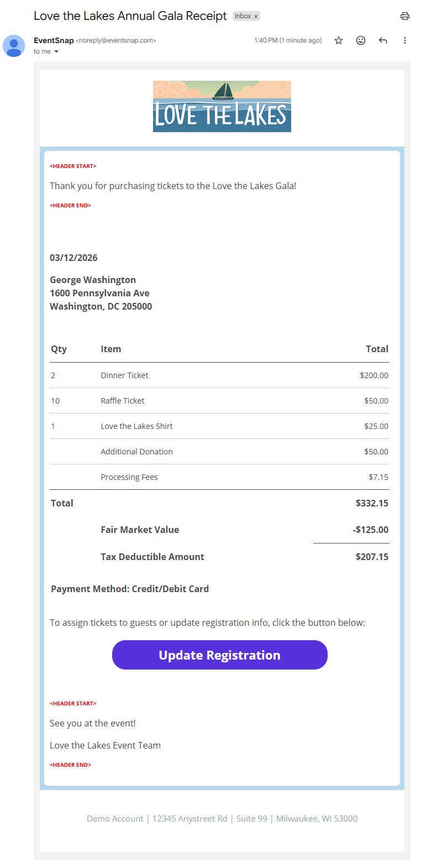Click the 1:40 PM timestamp
The height and width of the screenshot is (868, 421).
tap(288, 40)
